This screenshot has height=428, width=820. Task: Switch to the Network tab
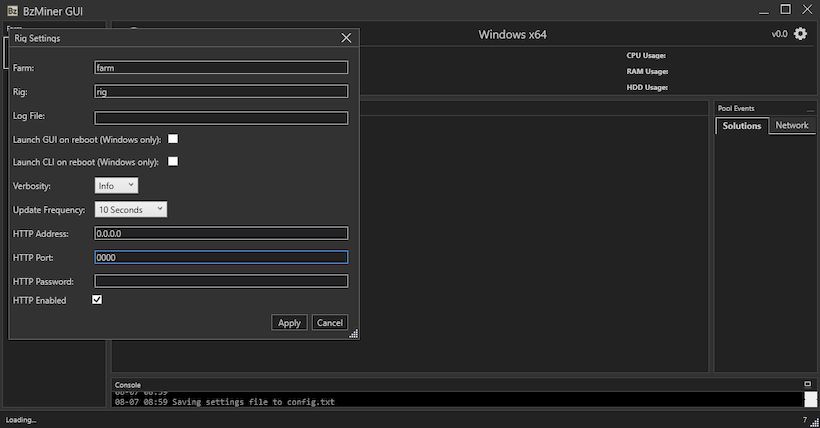[x=792, y=125]
